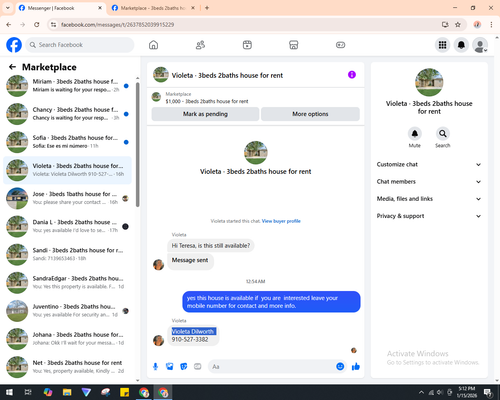
Task: Open the account profile avatar menu
Action: coord(480,45)
